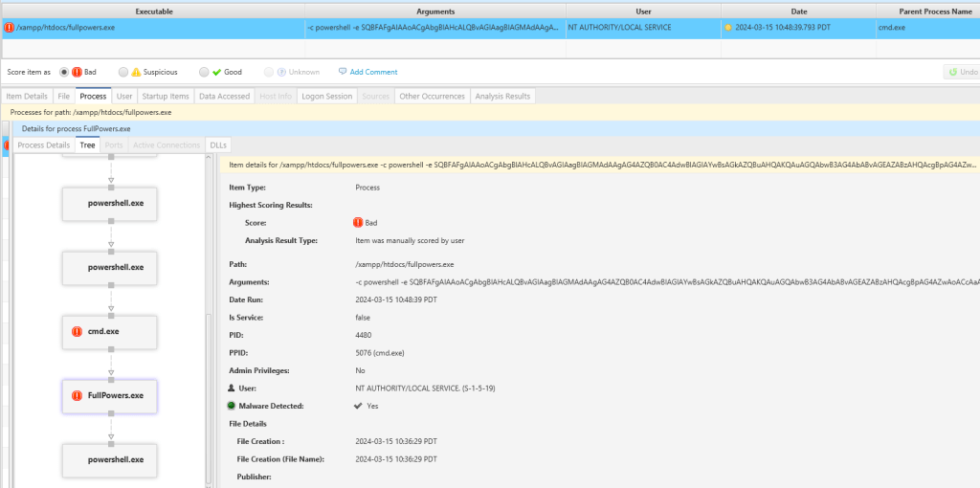
Task: Click the user silhouette icon next to User field
Action: click(x=232, y=388)
